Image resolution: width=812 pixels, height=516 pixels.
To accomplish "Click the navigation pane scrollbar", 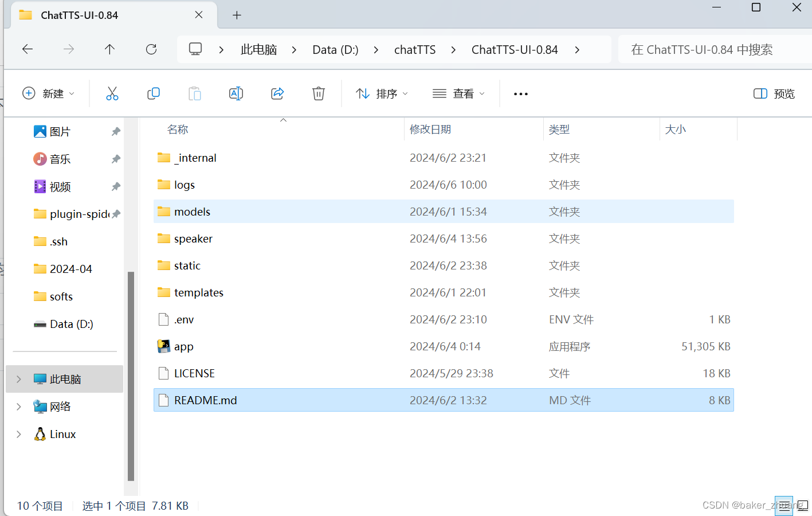I will 131,376.
